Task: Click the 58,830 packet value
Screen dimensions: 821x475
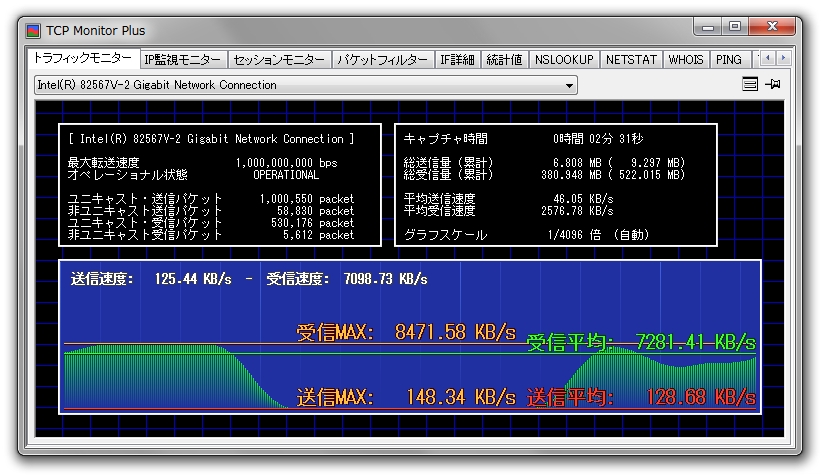Action: [315, 211]
